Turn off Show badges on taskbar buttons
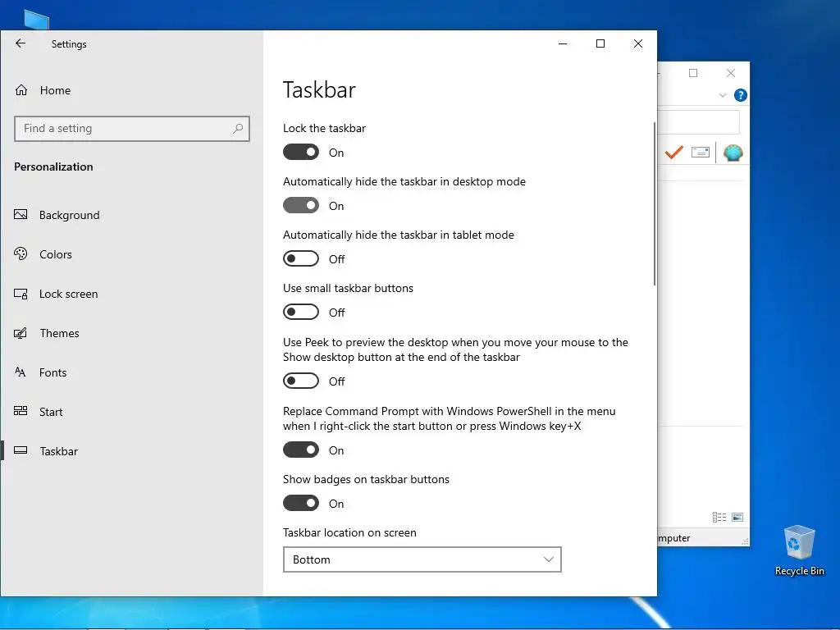Viewport: 840px width, 630px height. pyautogui.click(x=301, y=503)
